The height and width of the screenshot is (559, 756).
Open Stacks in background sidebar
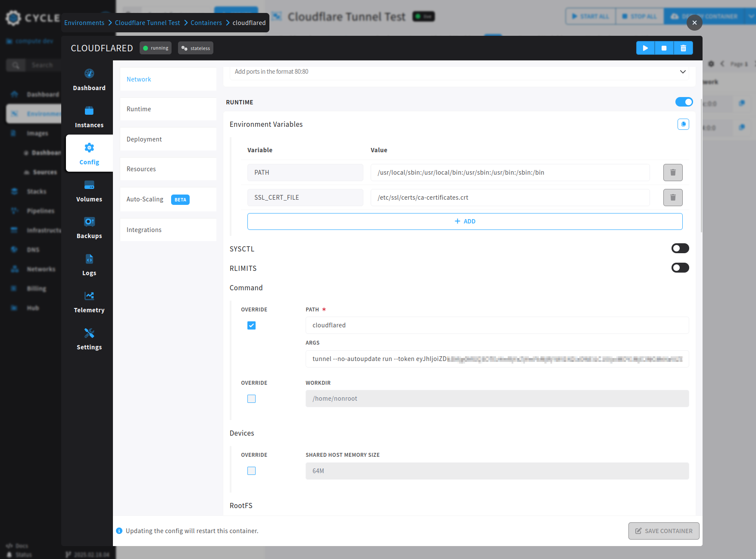(x=36, y=192)
